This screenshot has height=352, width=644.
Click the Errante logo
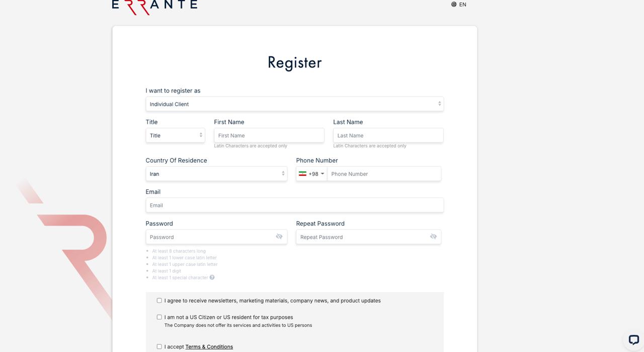click(154, 6)
